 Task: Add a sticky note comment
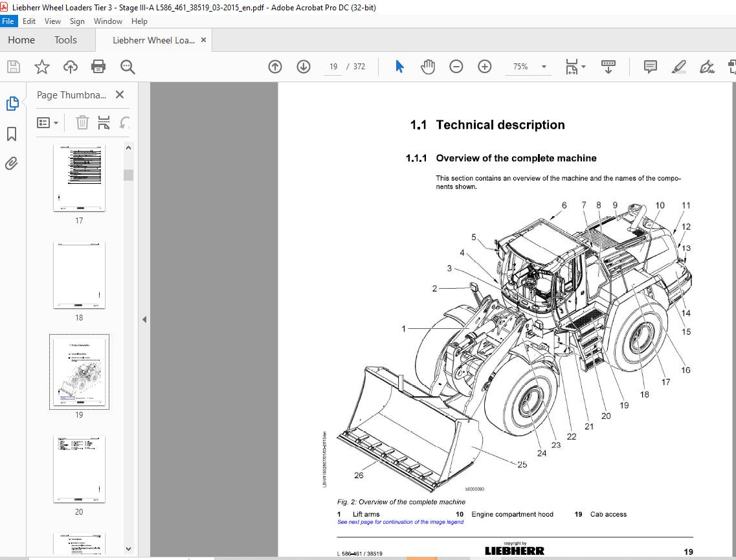pos(650,67)
